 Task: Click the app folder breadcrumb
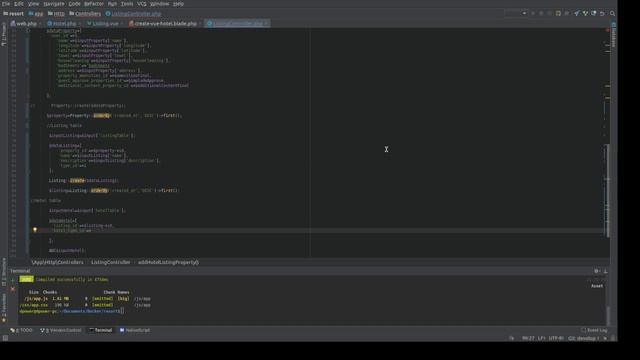point(36,13)
